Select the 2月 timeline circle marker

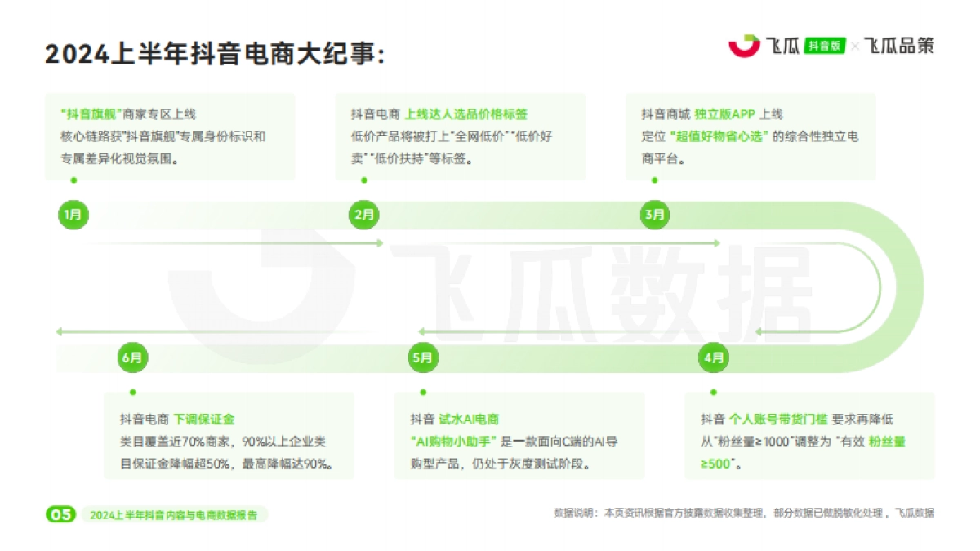click(x=362, y=215)
